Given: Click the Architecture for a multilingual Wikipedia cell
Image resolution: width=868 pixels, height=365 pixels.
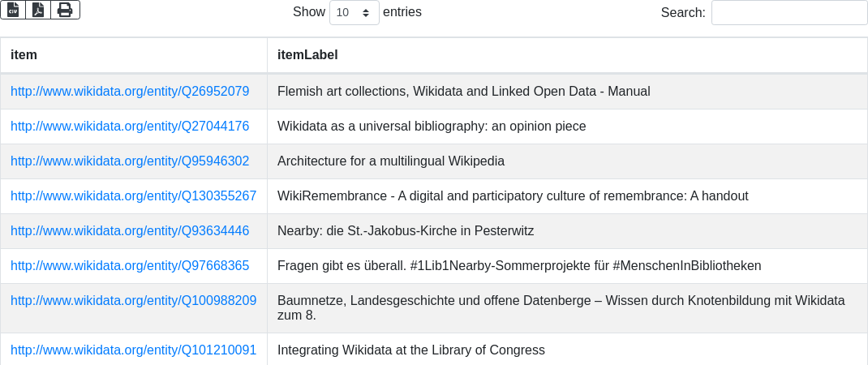Looking at the screenshot, I should (391, 161).
